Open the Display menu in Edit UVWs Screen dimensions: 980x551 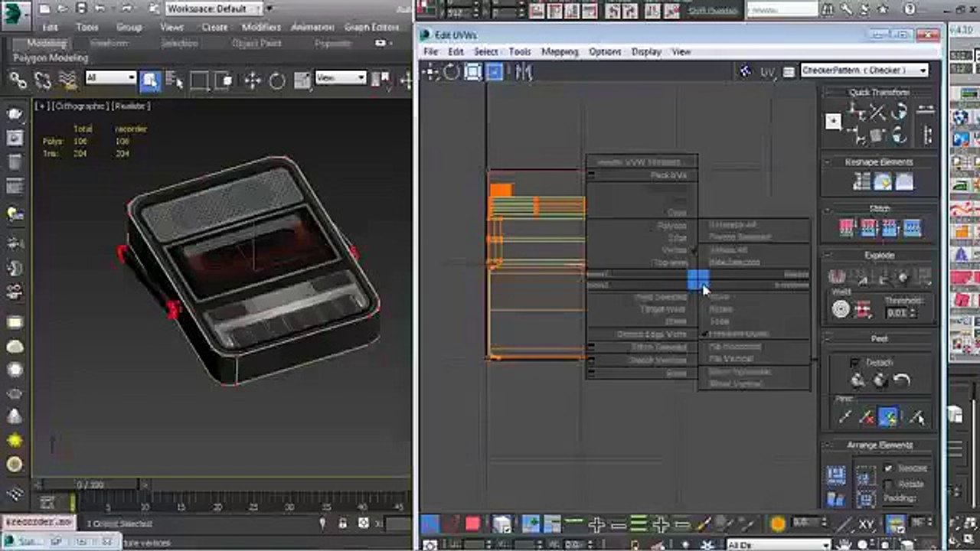click(646, 52)
